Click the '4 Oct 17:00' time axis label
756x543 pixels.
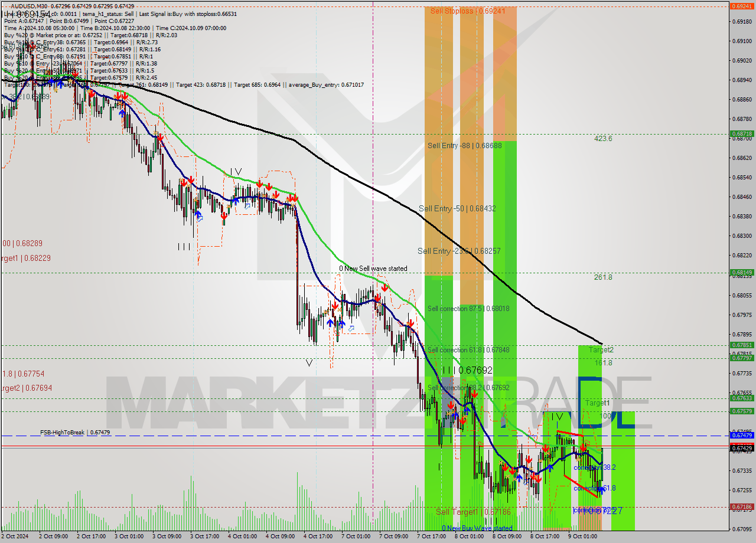coord(318,537)
